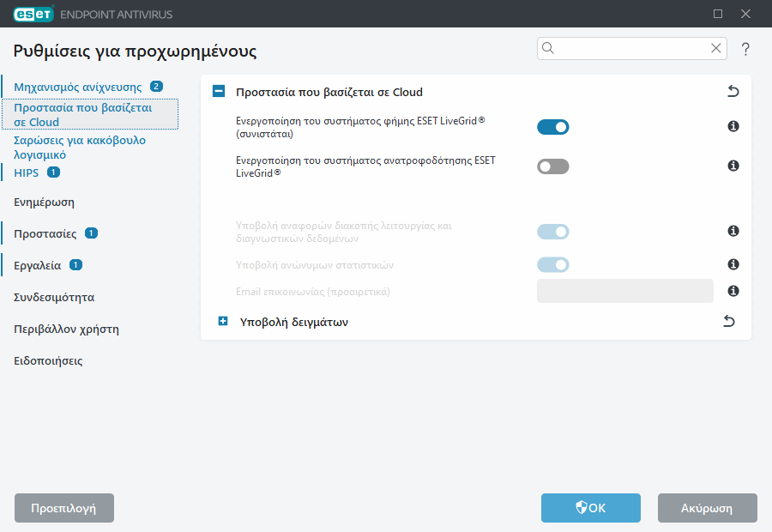Screen dimensions: 772x532
Task: Click badge 2 next to Μηχανισμός ανίχνευσης
Action: tap(157, 87)
